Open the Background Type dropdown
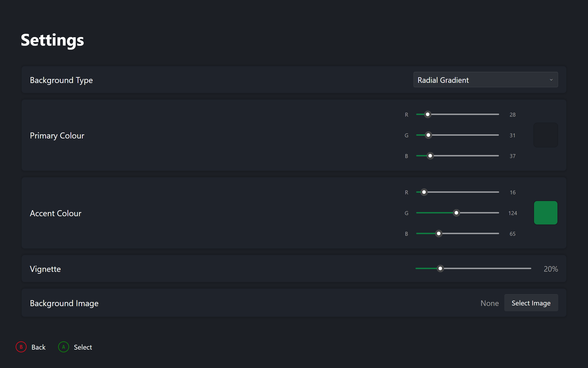Viewport: 588px width, 368px height. click(486, 80)
